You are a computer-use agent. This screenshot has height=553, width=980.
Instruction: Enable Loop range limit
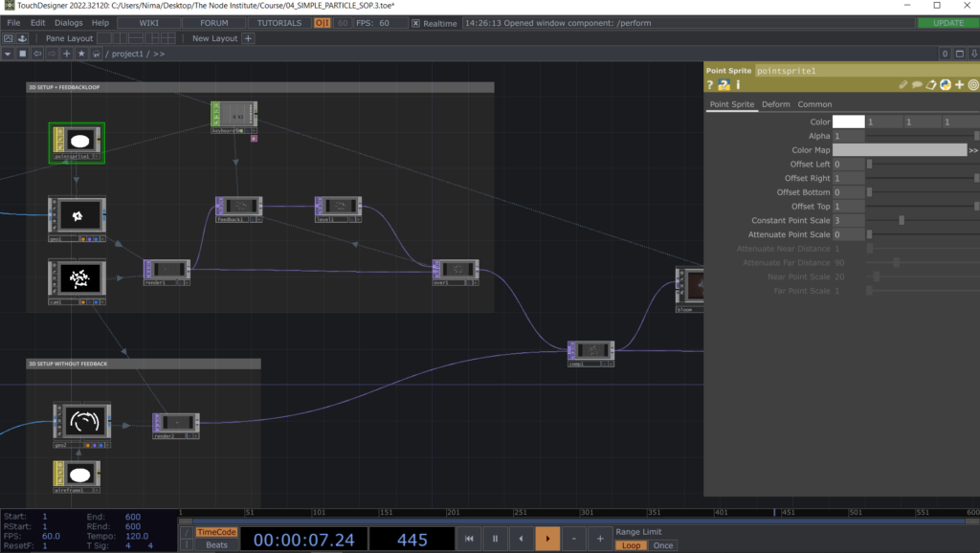[x=631, y=545]
